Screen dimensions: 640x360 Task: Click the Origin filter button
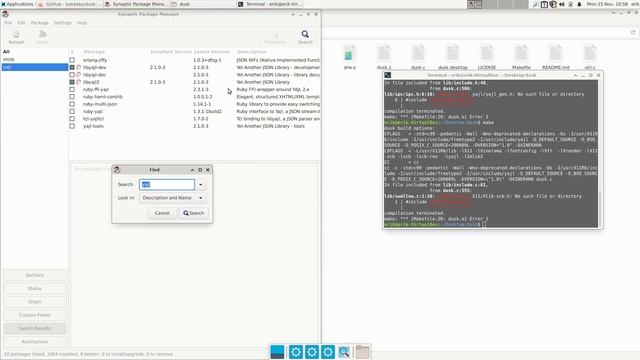35,302
